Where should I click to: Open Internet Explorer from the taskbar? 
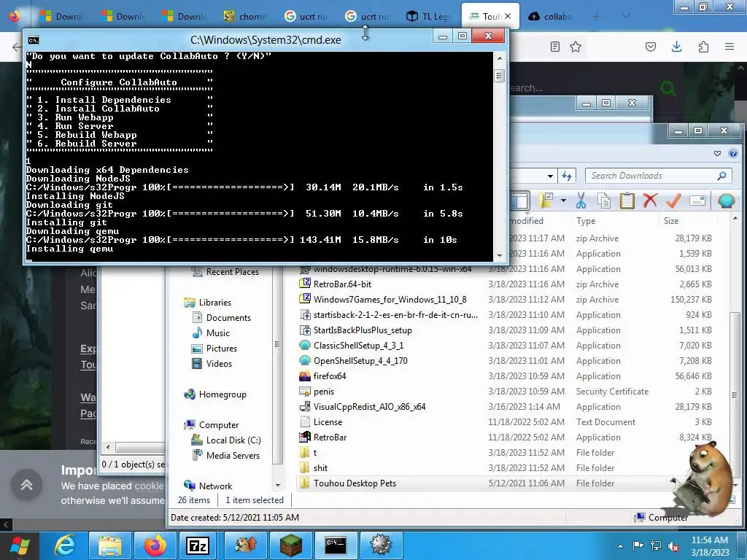[65, 545]
